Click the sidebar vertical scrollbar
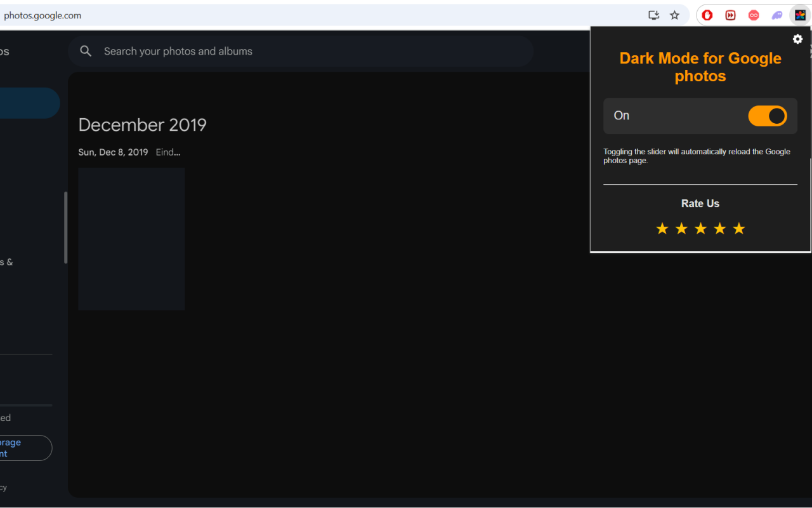 tap(66, 227)
